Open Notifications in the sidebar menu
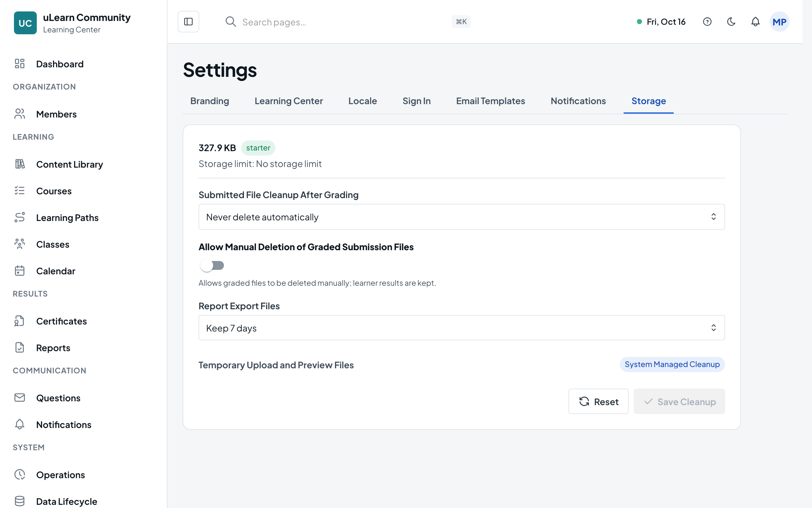This screenshot has height=508, width=812. (x=64, y=424)
